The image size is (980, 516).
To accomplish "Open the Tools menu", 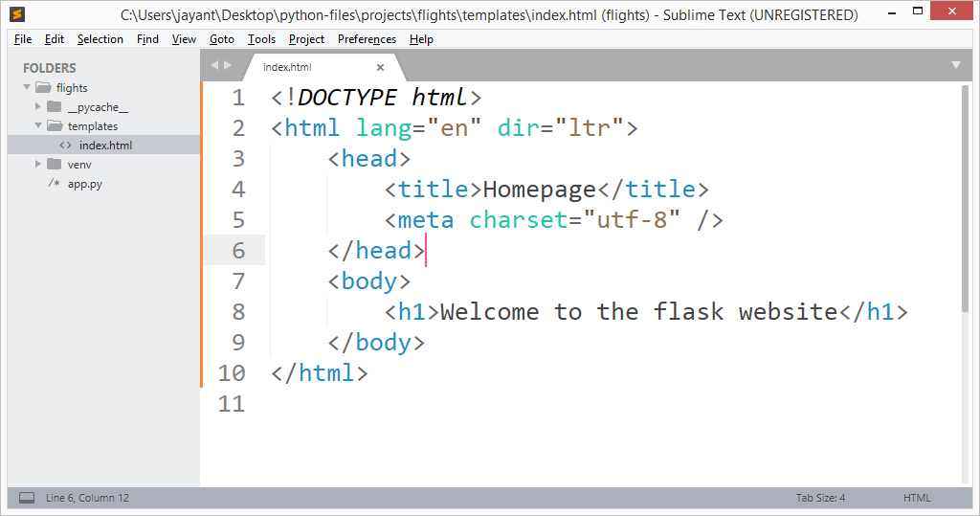I will click(x=261, y=39).
